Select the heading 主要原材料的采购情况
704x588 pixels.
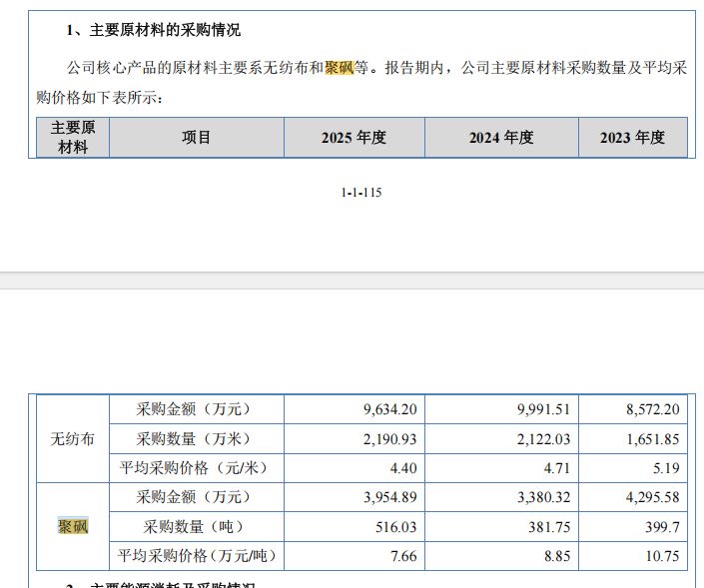[165, 30]
